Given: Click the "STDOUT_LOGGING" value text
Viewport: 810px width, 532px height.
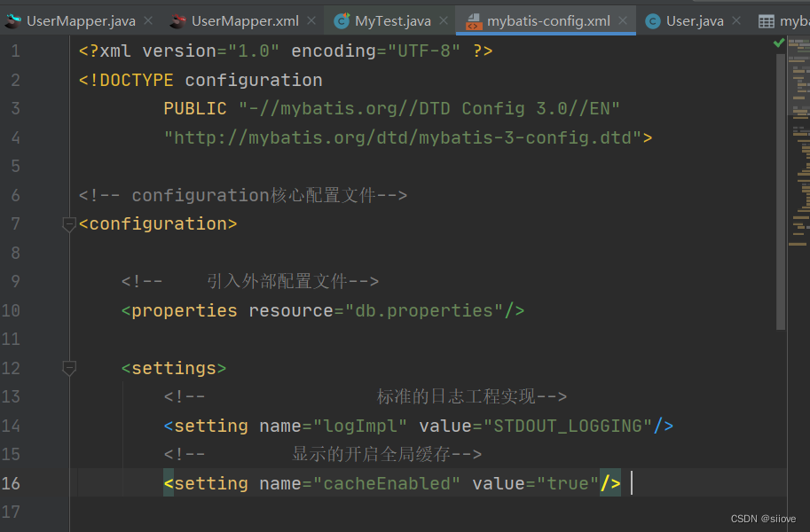Looking at the screenshot, I should pos(568,426).
